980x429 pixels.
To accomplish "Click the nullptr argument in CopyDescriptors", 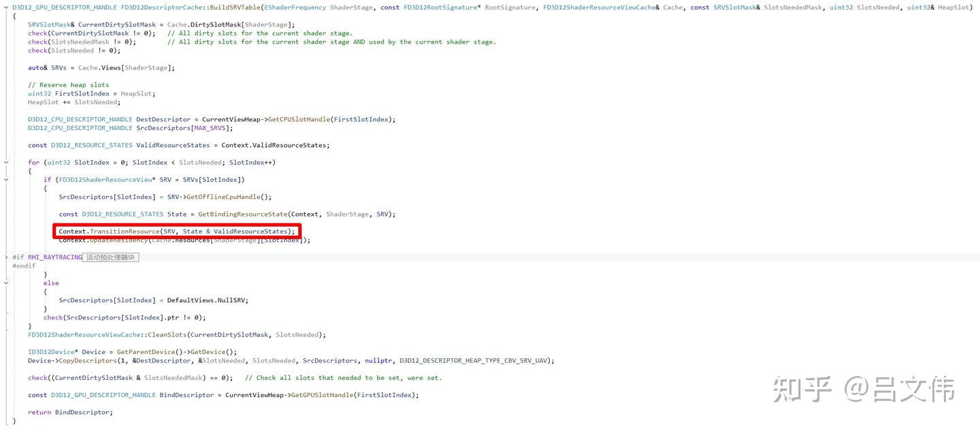I will (378, 360).
